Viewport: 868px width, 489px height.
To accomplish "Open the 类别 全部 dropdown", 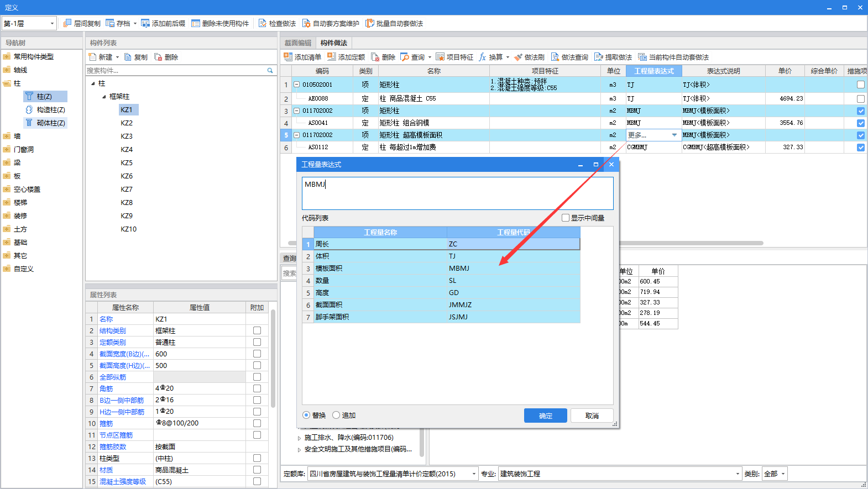I will [783, 474].
